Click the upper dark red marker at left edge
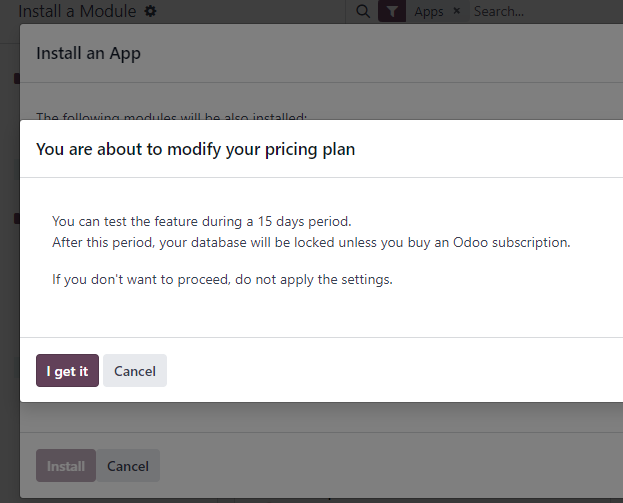Viewport: 623px width, 503px height. coord(17,78)
